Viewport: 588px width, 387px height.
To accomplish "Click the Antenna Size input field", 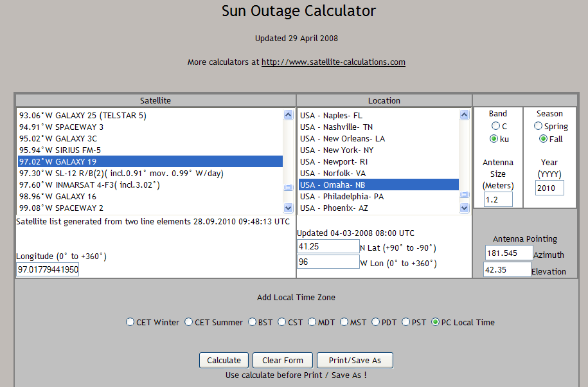I will [x=498, y=199].
